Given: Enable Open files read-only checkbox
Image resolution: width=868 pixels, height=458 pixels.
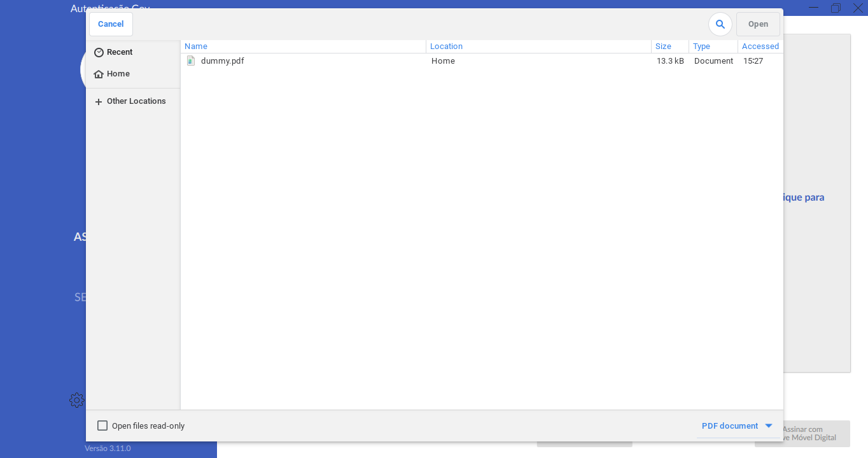Looking at the screenshot, I should click(x=102, y=426).
